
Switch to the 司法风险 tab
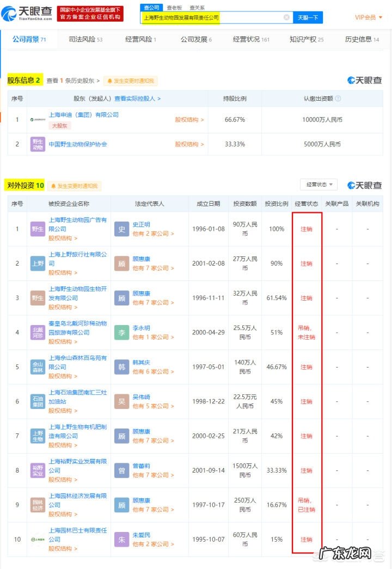pyautogui.click(x=85, y=39)
